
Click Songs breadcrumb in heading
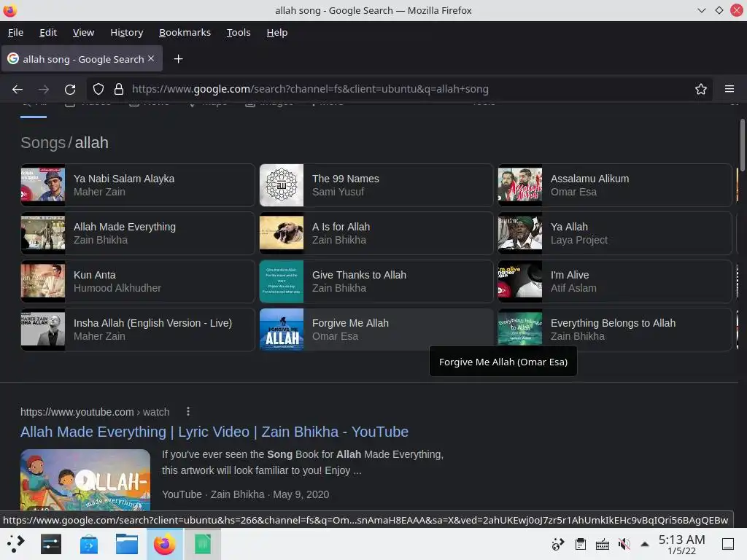[43, 143]
